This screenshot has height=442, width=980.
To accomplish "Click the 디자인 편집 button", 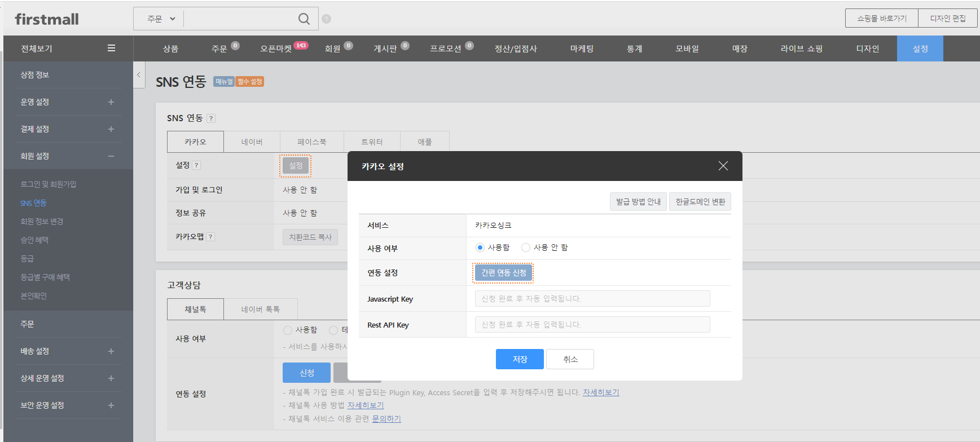I will (948, 18).
